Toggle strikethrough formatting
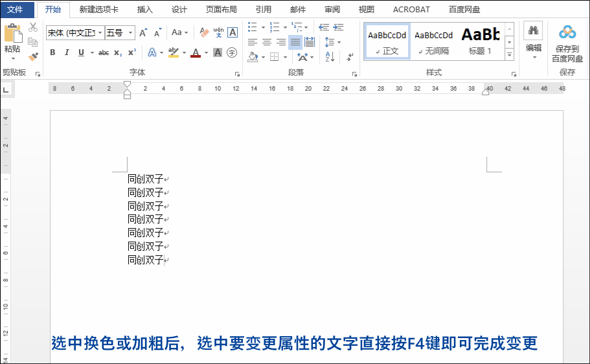Viewport: 590px width, 364px height. (x=104, y=52)
